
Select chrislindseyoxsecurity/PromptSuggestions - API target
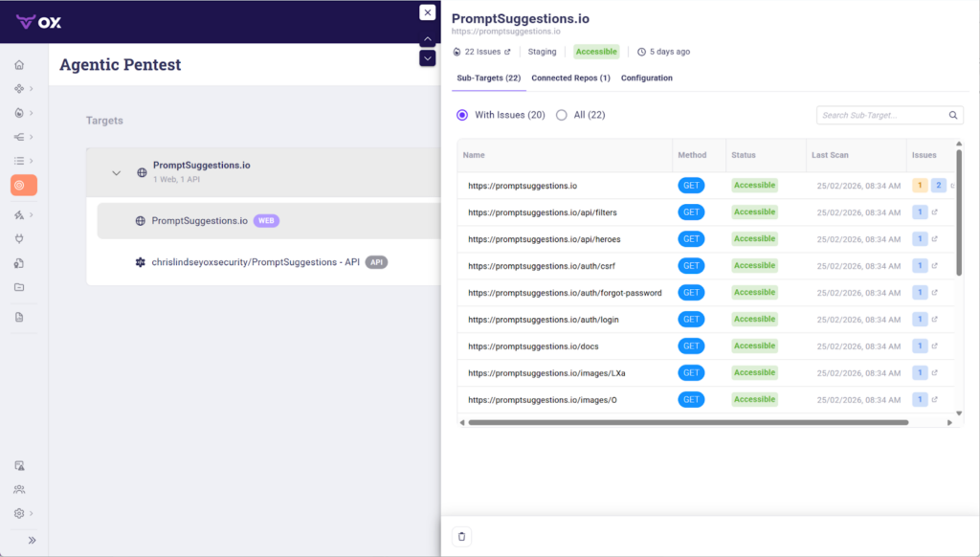coord(256,262)
